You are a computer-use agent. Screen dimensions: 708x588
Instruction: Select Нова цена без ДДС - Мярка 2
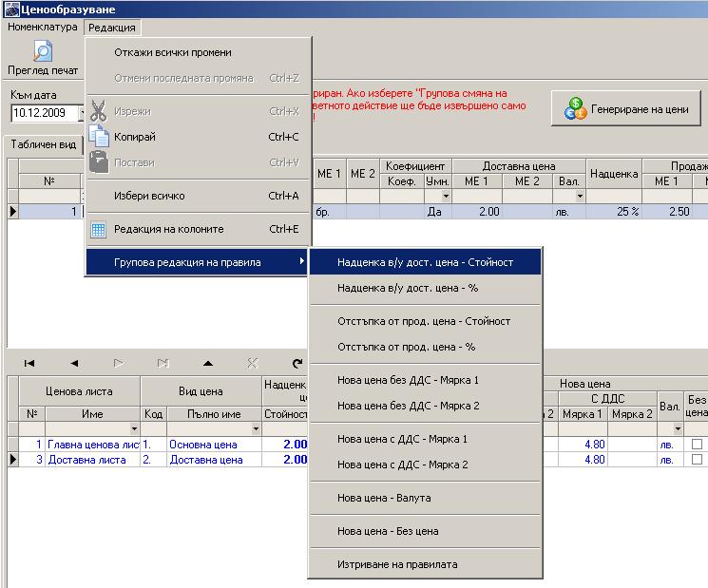tap(426, 406)
